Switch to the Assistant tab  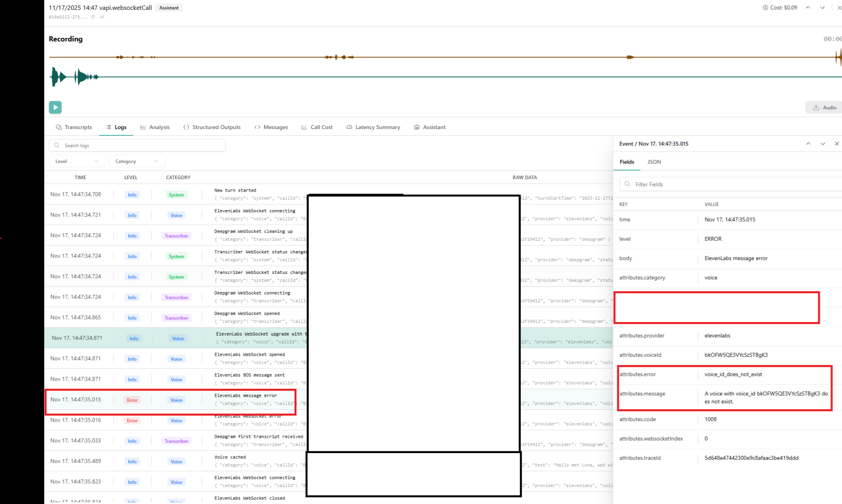[x=430, y=127]
